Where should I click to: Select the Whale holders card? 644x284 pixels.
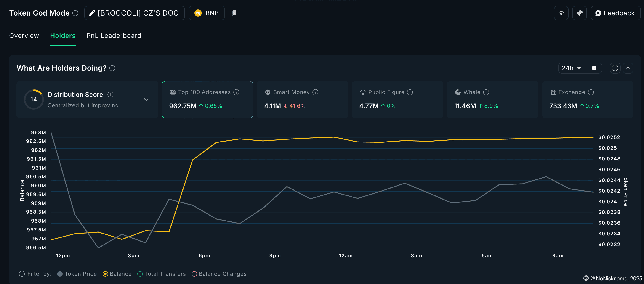[492, 99]
